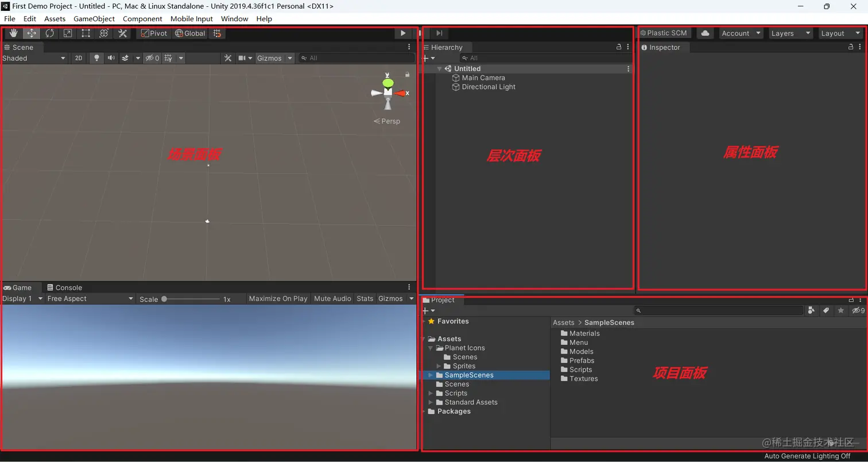Open Untitled scene options menu
868x462 pixels.
coord(628,68)
